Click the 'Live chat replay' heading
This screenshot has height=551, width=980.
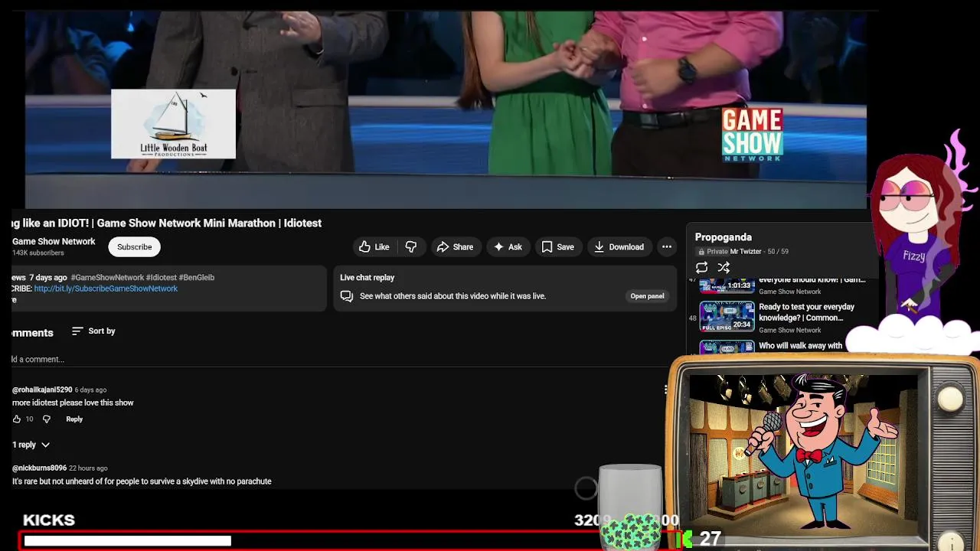coord(367,278)
